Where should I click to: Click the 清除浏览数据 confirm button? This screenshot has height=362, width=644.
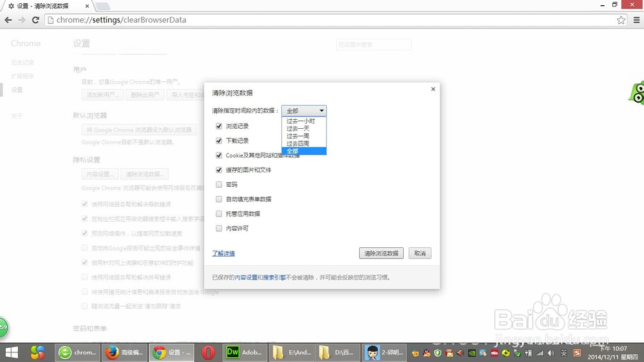tap(381, 253)
